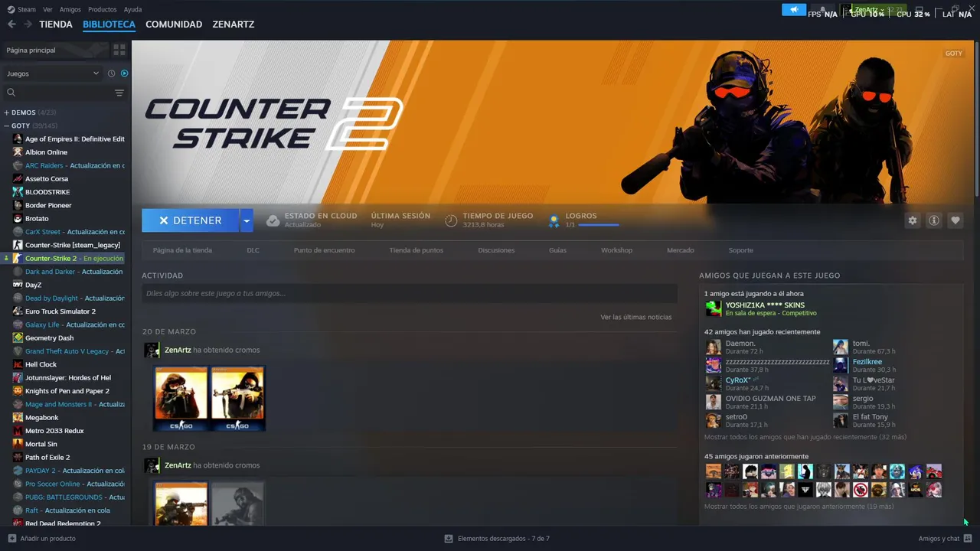Show all friends who played previously
980x551 pixels.
799,507
